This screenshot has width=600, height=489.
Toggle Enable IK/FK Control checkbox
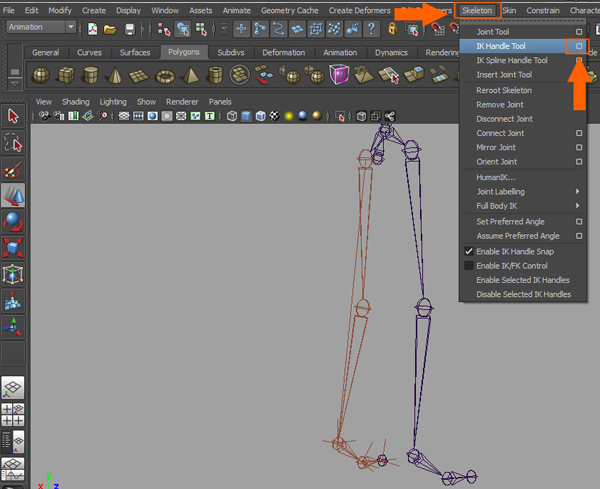point(469,266)
